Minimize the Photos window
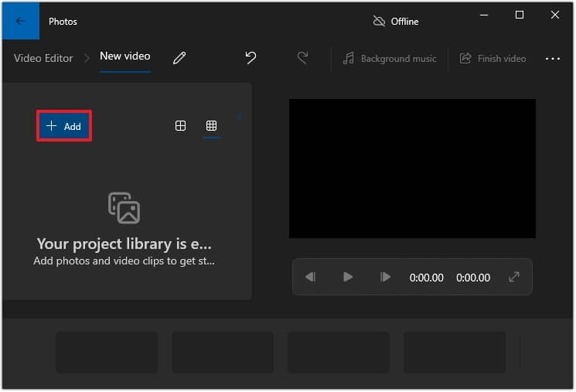The image size is (576, 392). tap(484, 15)
